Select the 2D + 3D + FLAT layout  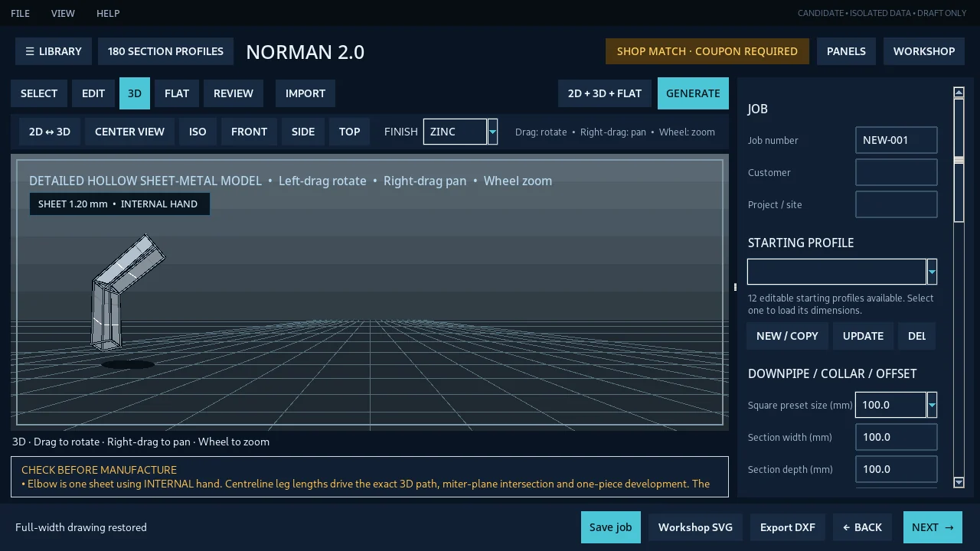(605, 93)
